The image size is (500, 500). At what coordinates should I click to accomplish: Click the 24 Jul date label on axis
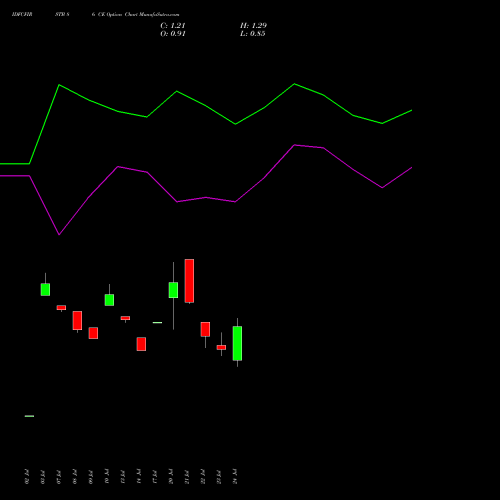235,476
